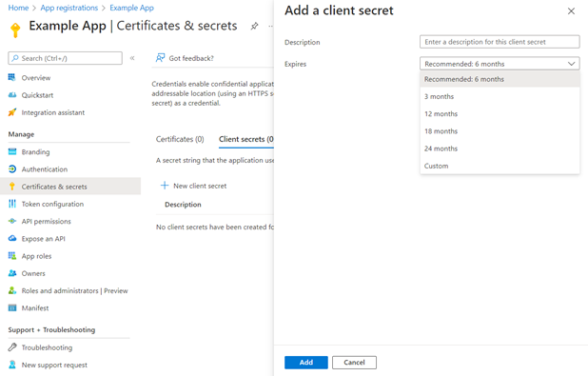Switch to the Certificates (0) tab

coord(180,139)
